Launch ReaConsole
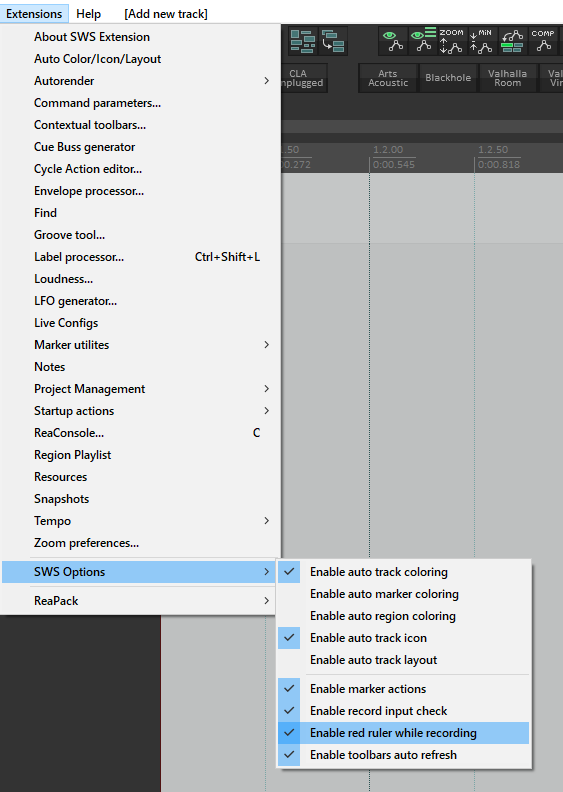This screenshot has width=563, height=792. pos(139,433)
